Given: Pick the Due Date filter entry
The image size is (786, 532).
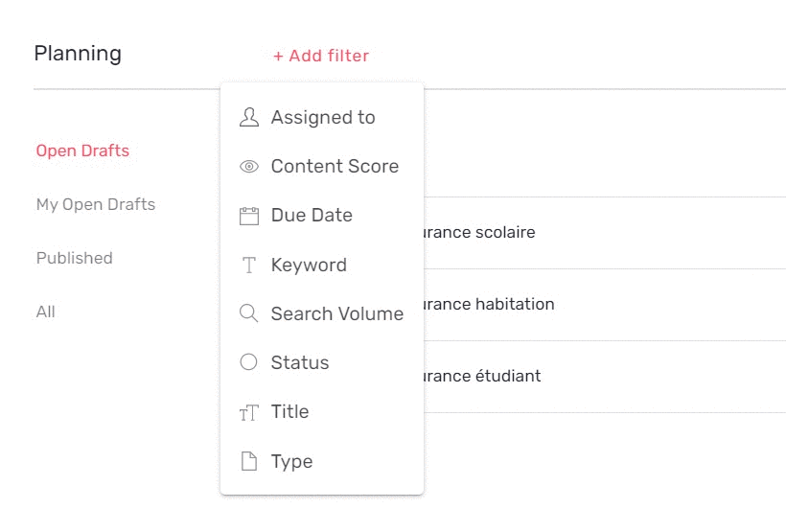Looking at the screenshot, I should click(312, 216).
